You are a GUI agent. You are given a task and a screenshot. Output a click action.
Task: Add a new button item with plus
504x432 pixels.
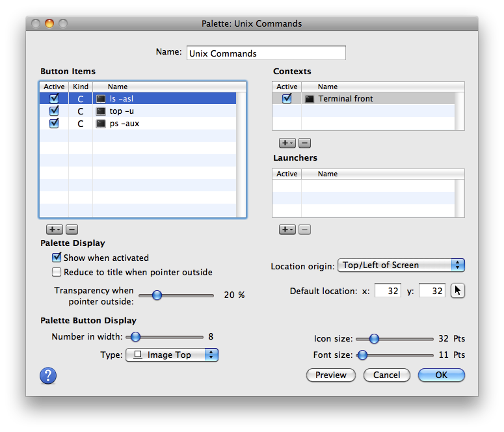pyautogui.click(x=55, y=230)
